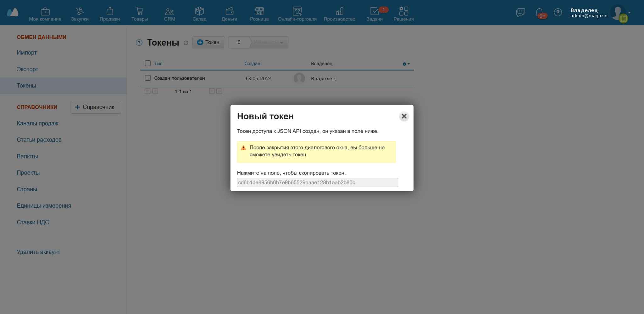Close the Новый токен dialog
This screenshot has width=644, height=314.
404,116
